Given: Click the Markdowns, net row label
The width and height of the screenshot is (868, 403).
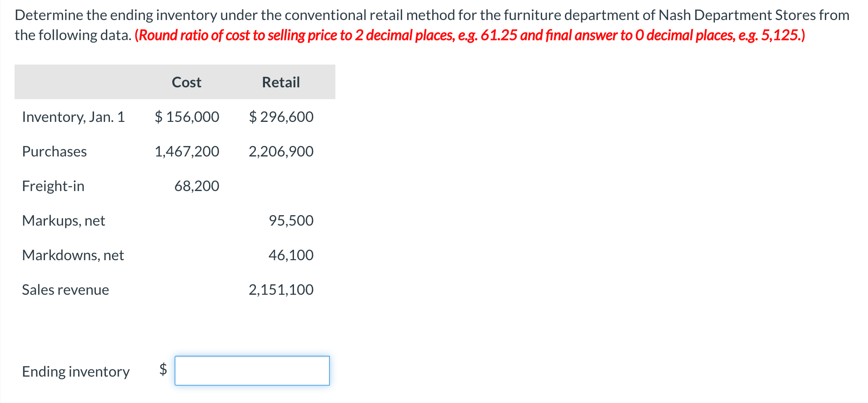Looking at the screenshot, I should coord(73,255).
